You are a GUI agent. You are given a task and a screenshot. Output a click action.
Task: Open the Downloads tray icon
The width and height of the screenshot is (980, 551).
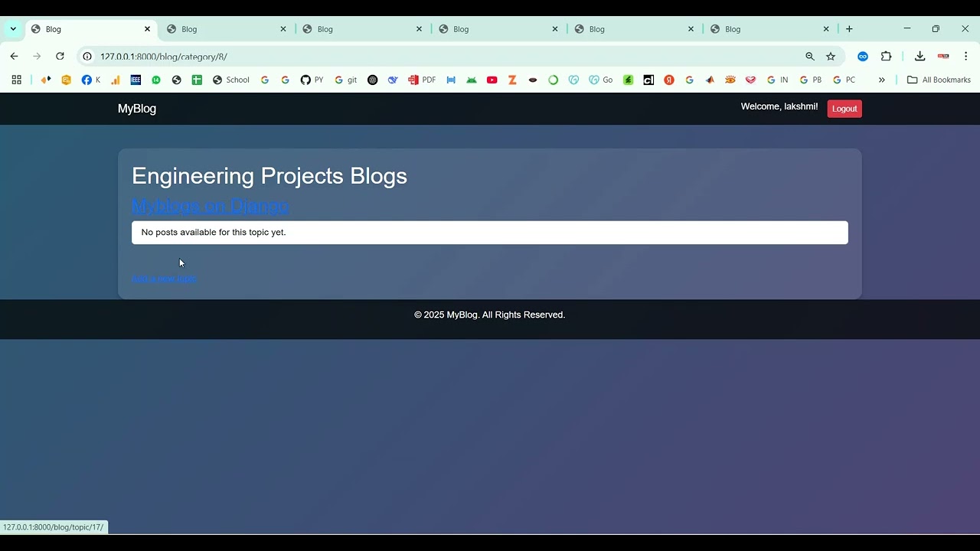(920, 56)
